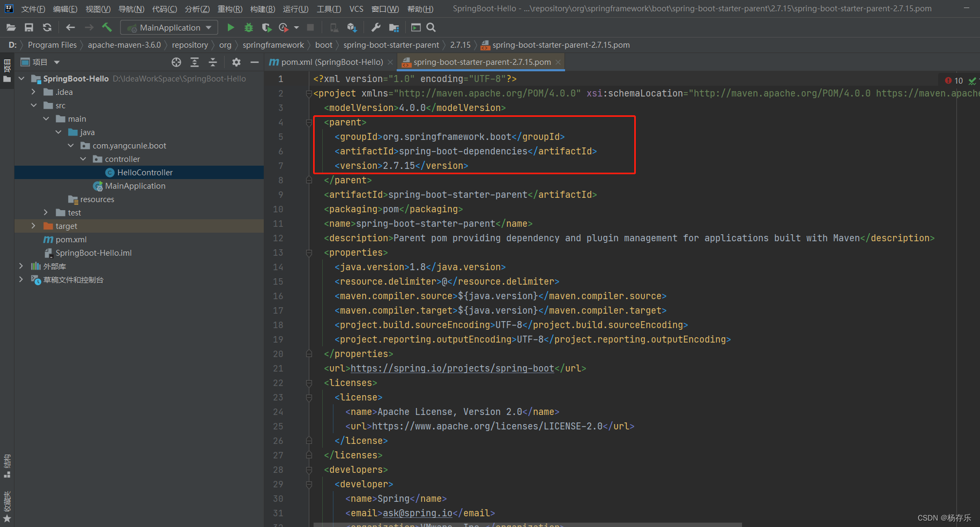Open the MainApplication run configuration dropdown
The height and width of the screenshot is (527, 980).
(x=169, y=27)
